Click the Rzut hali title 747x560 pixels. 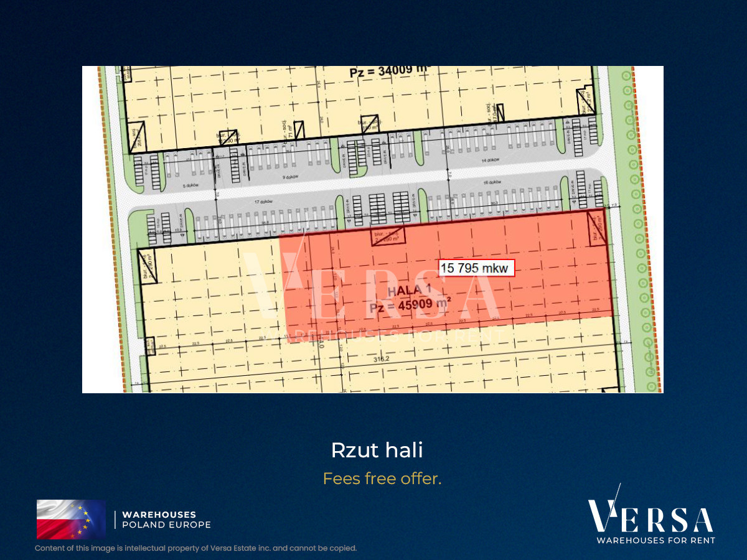(x=377, y=450)
